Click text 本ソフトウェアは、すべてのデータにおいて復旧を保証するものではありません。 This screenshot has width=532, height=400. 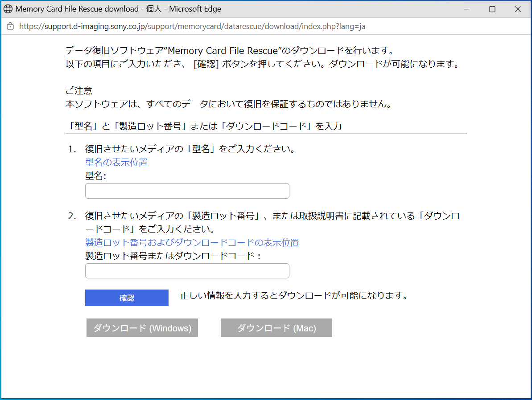pos(229,104)
